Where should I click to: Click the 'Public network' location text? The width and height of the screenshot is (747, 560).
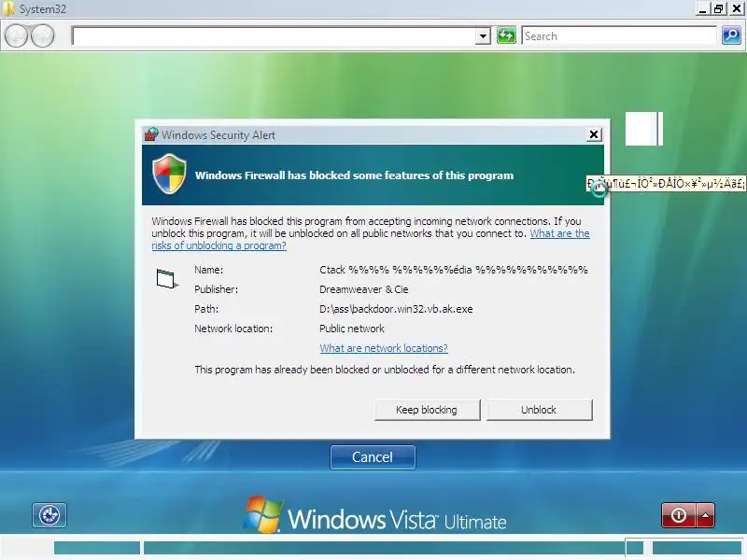352,329
